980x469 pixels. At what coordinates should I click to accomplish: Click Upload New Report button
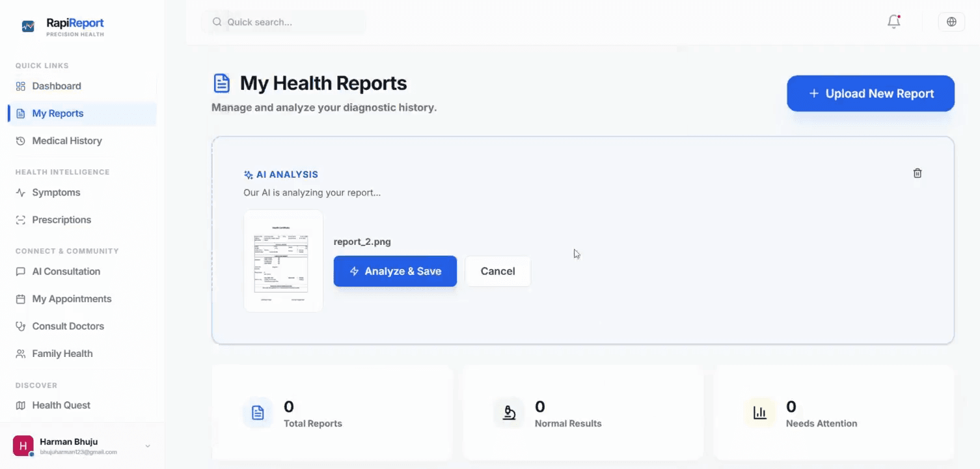[871, 94]
